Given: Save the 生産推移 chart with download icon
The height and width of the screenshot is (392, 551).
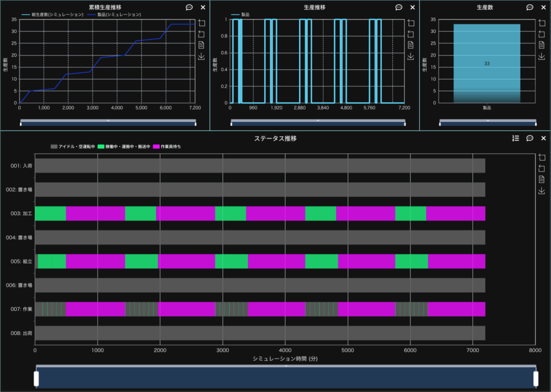Looking at the screenshot, I should [x=411, y=56].
